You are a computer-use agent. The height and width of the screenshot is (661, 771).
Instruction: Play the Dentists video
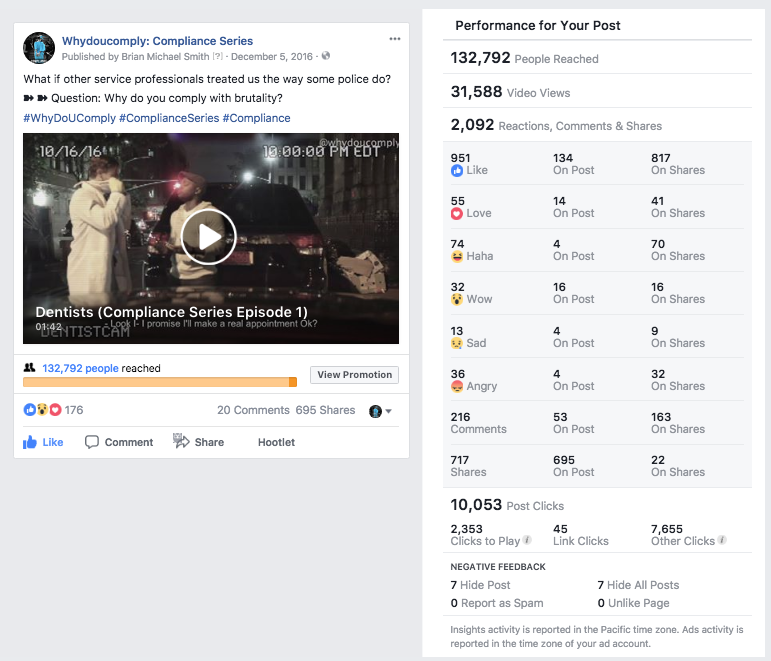click(x=209, y=237)
